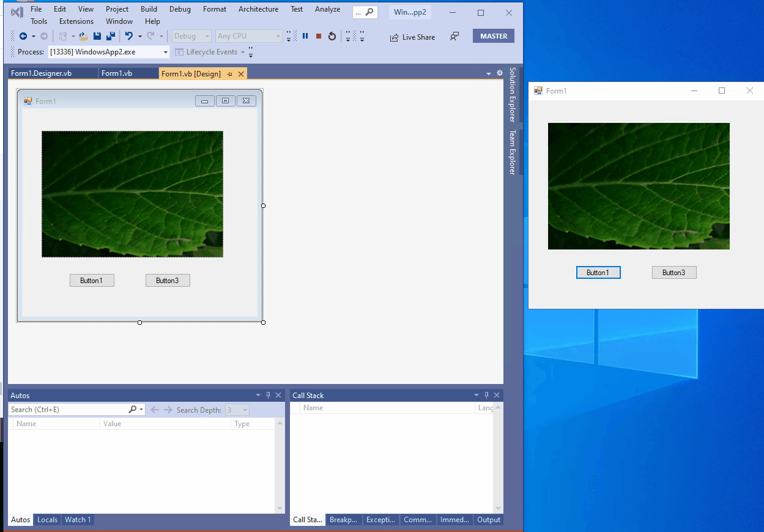Pin the Autos panel
The width and height of the screenshot is (764, 532).
268,395
